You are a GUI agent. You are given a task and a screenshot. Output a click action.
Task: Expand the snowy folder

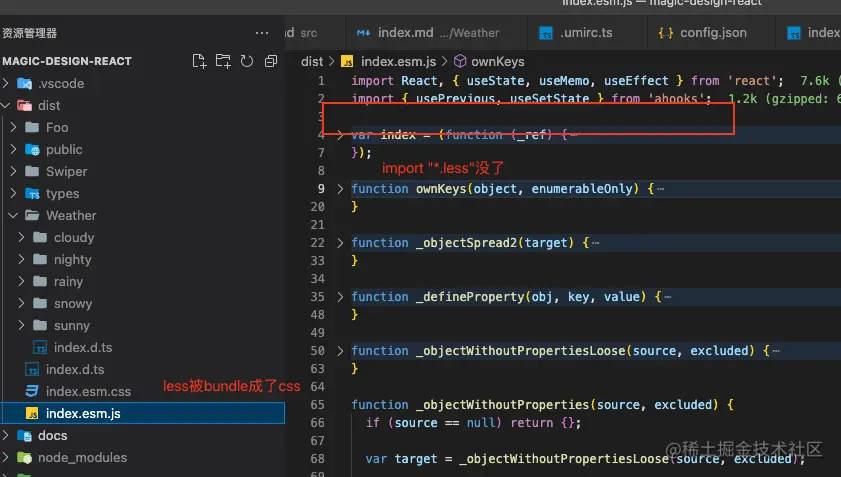[21, 303]
